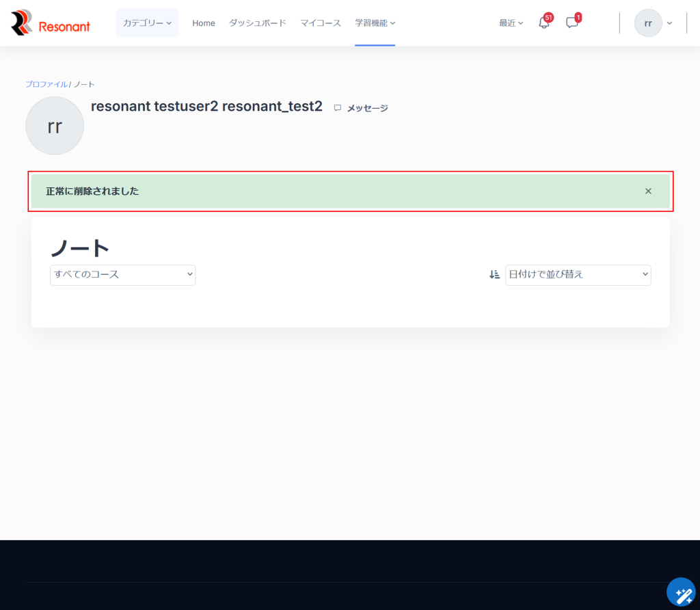Screen dimensions: 700x610
Task: Expand the 最近 dropdown
Action: point(511,23)
